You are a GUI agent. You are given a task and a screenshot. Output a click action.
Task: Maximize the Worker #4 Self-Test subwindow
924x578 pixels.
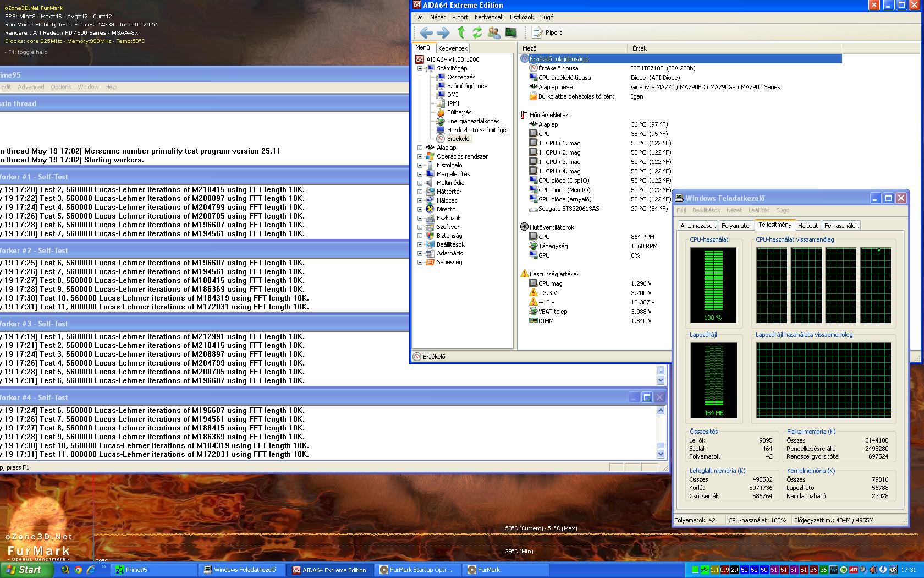click(647, 397)
